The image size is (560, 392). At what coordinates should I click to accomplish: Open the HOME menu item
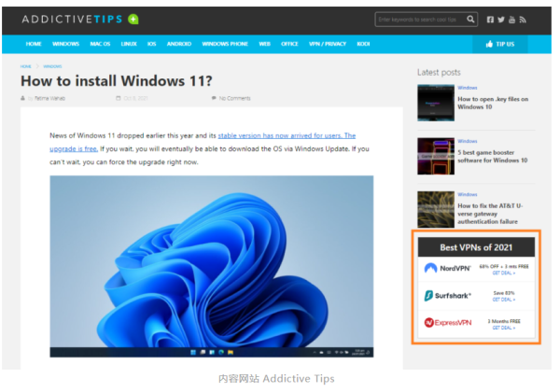[34, 44]
